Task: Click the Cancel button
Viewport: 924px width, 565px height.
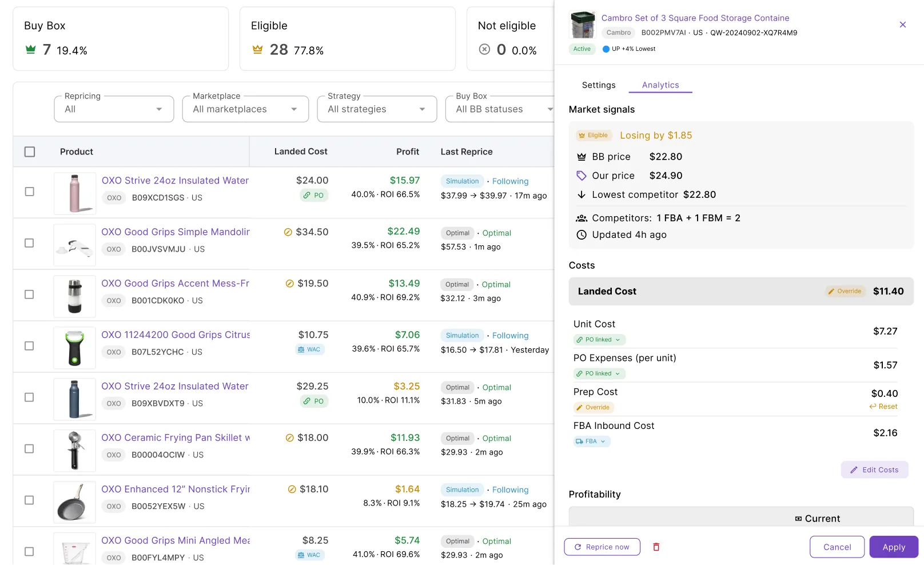Action: 837,547
